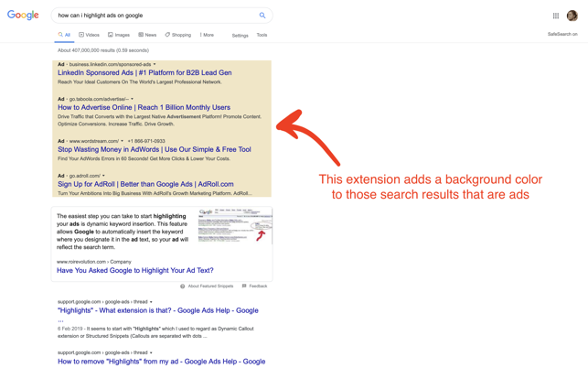Open Have You Asked Google to Highlight link

(x=135, y=270)
